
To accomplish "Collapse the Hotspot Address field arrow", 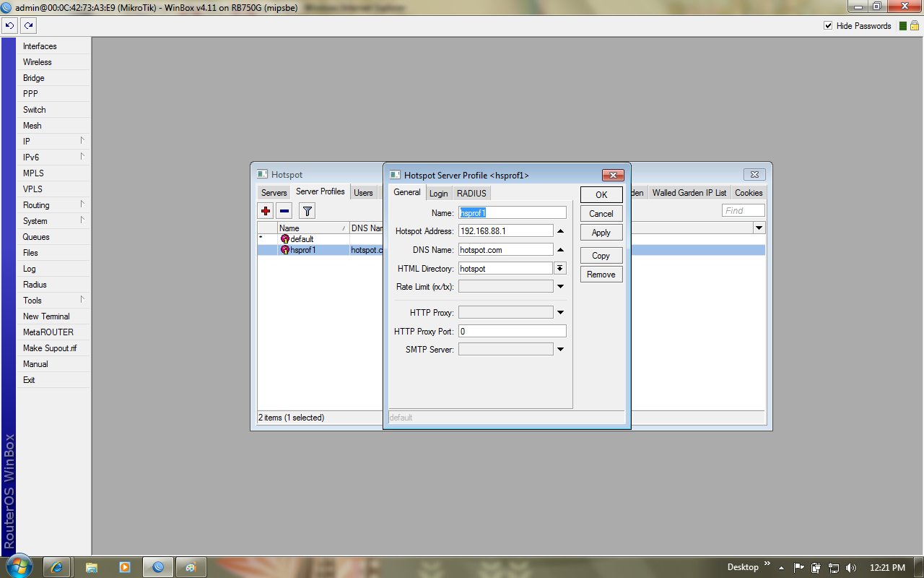I will (560, 231).
